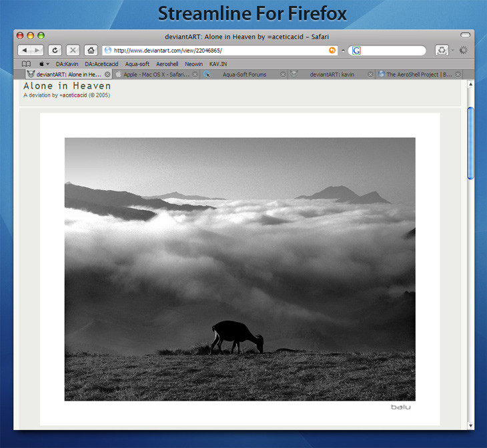Click the toolbar toggle pill in title bar
487x448 pixels.
(x=465, y=35)
